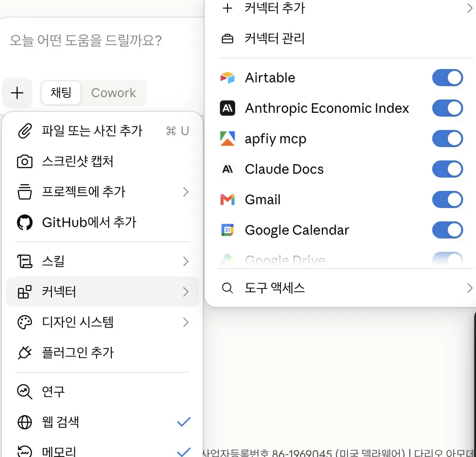
Task: Expand the 스킬 submenu chevron
Action: tap(186, 261)
